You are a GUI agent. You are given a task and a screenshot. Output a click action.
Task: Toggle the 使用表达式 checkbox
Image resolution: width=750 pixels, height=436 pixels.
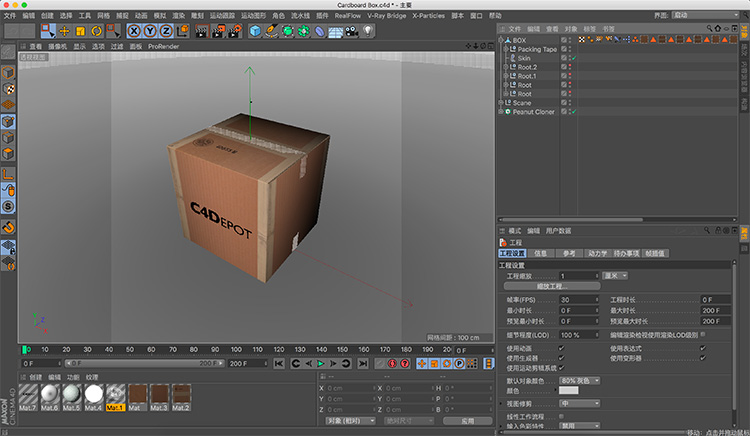tap(703, 349)
